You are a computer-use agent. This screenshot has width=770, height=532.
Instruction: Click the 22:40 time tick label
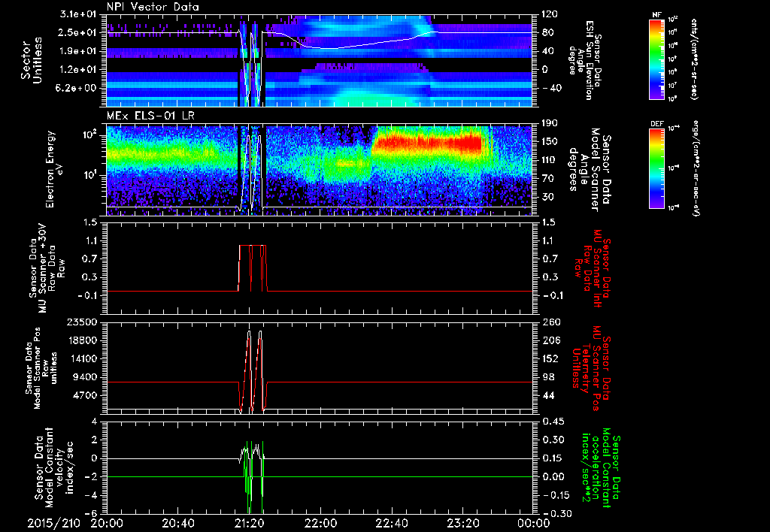click(392, 523)
